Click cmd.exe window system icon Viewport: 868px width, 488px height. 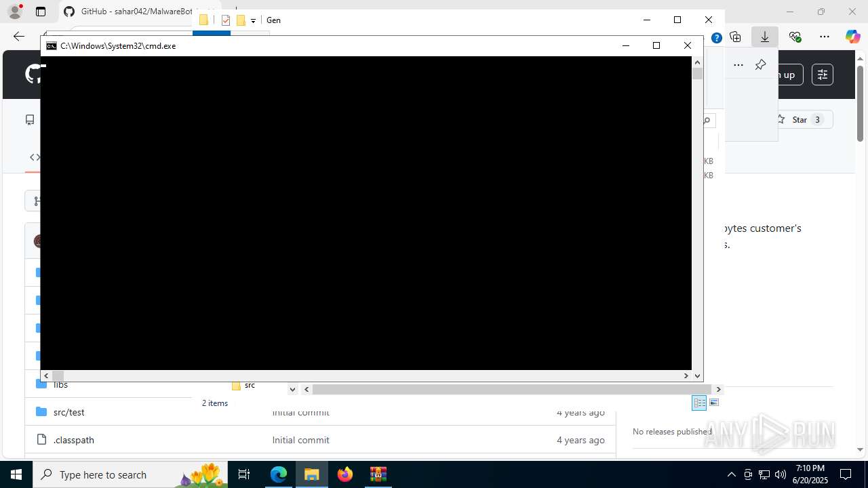pyautogui.click(x=52, y=45)
